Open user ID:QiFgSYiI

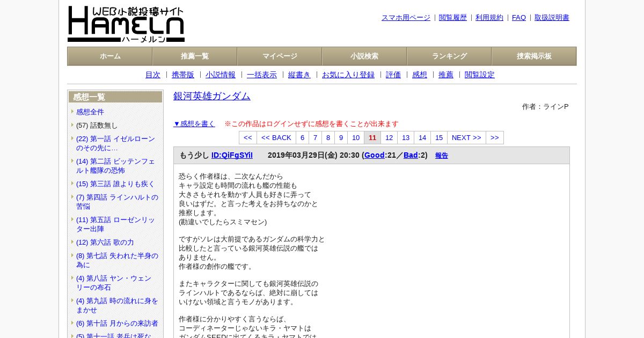232,156
